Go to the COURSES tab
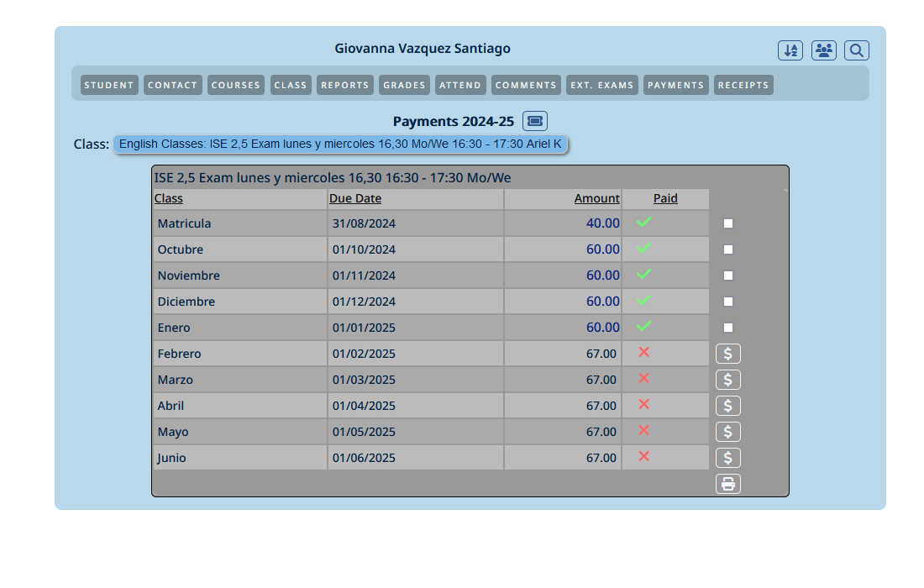The image size is (924, 588). pyautogui.click(x=236, y=85)
